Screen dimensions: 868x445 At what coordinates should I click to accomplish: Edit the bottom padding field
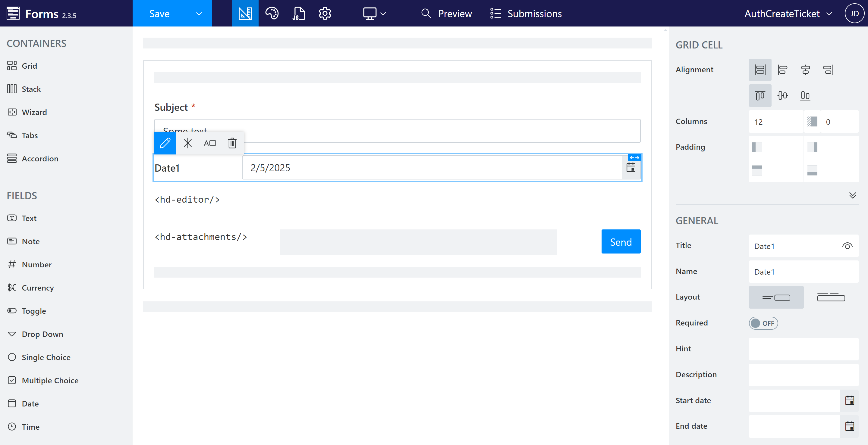click(x=831, y=170)
